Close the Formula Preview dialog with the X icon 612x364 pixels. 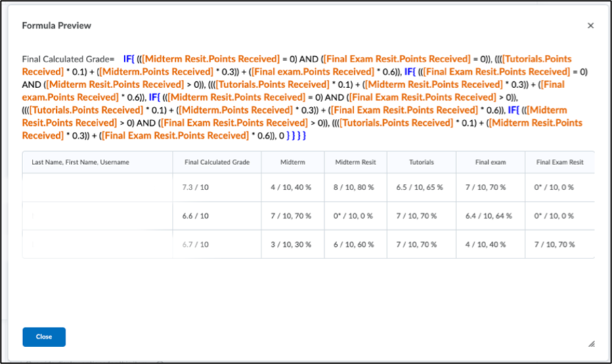point(590,25)
